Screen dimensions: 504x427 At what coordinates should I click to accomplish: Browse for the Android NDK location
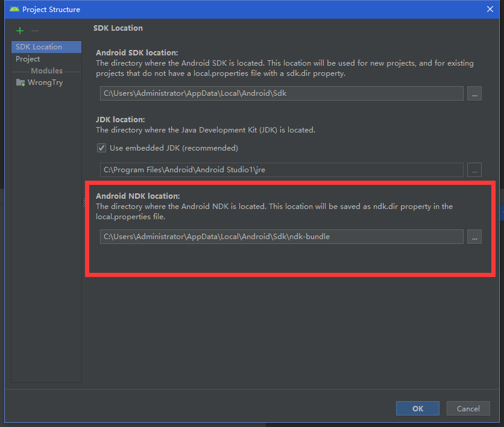tap(474, 237)
